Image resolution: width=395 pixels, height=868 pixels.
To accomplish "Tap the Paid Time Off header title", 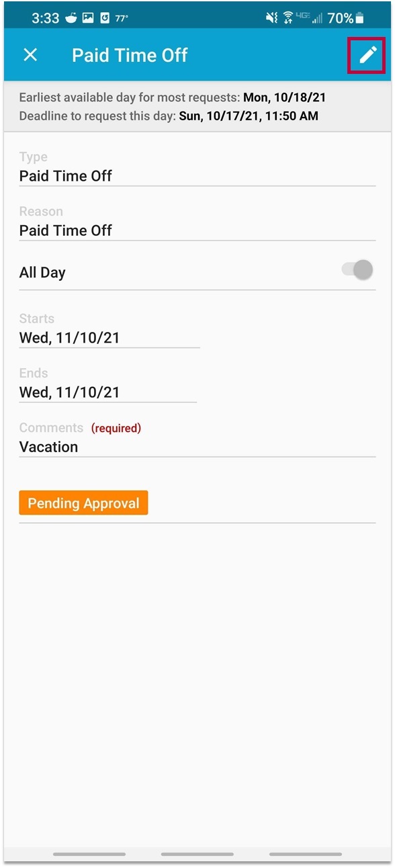I will (130, 55).
